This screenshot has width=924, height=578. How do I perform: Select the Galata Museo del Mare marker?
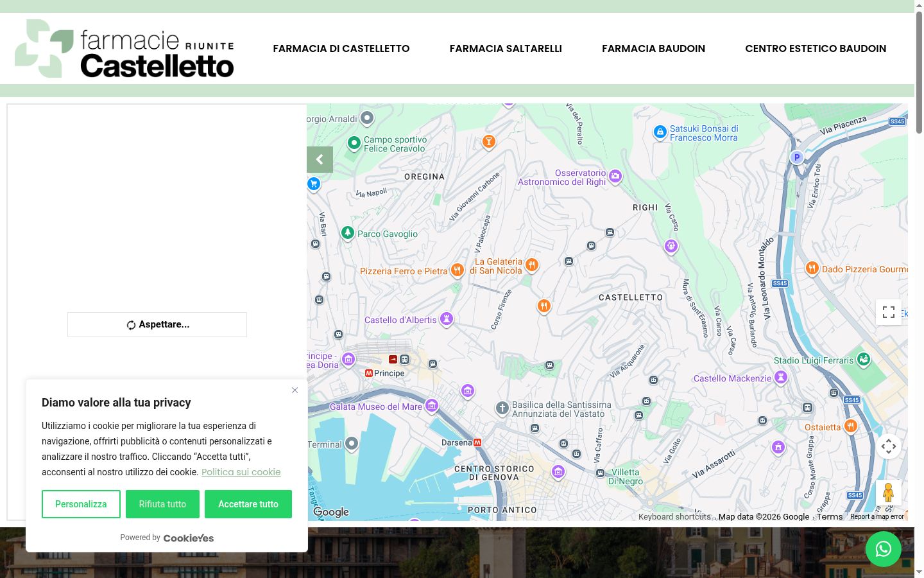tap(432, 406)
